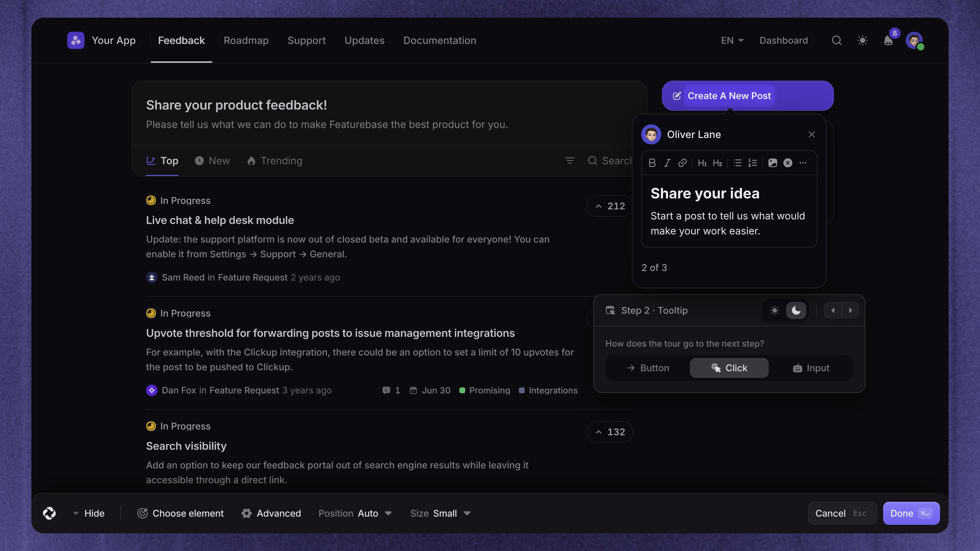Upvote the Live chat post with 212 votes

610,206
